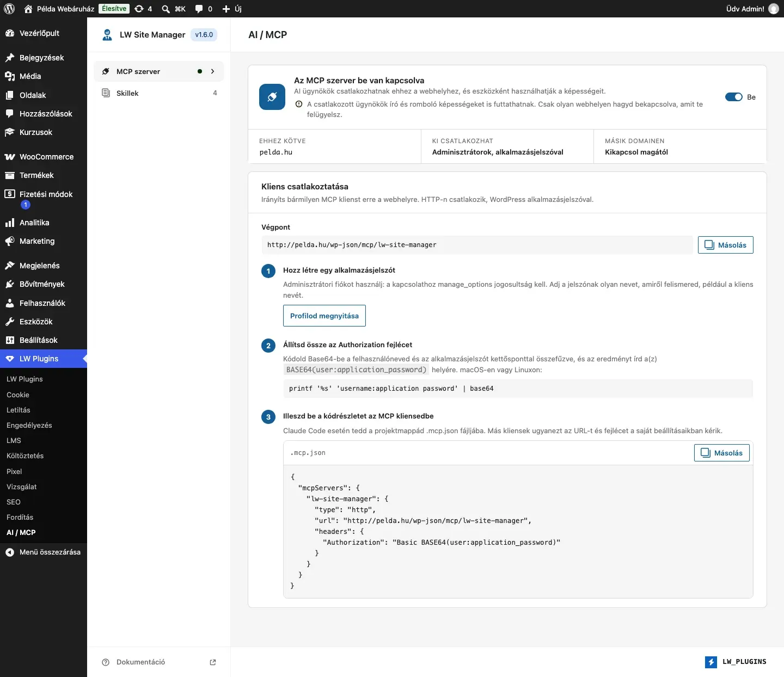Open the comments bubble icon
The height and width of the screenshot is (677, 784).
coord(199,9)
